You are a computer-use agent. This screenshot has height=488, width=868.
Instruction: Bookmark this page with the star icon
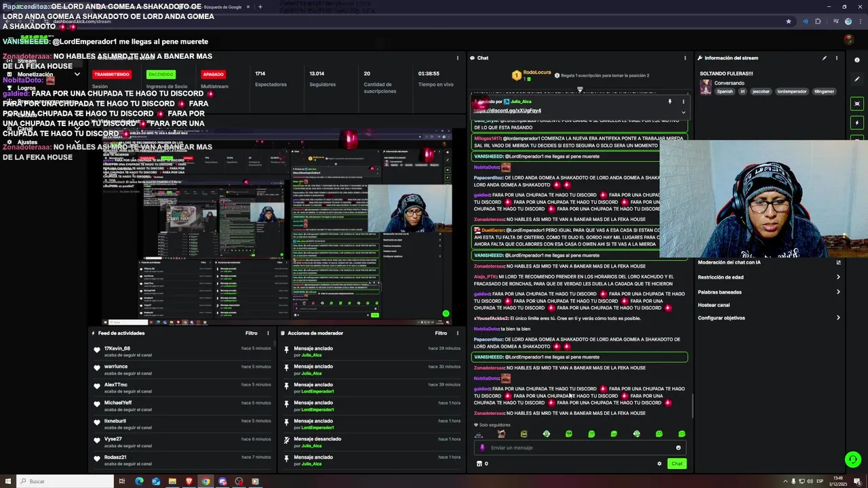pyautogui.click(x=788, y=21)
